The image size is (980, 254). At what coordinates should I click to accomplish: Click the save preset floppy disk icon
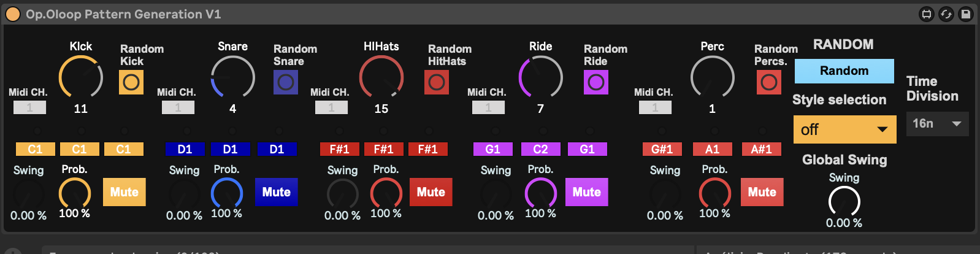coord(966,14)
